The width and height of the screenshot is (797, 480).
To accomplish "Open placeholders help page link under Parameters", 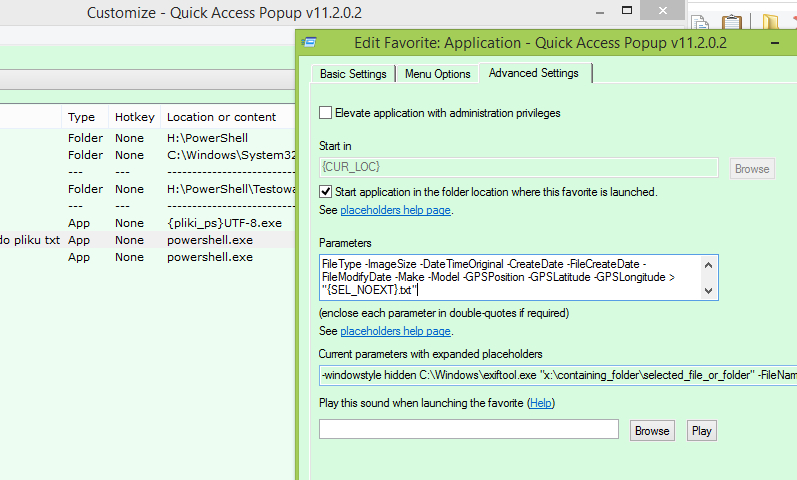I will point(395,331).
